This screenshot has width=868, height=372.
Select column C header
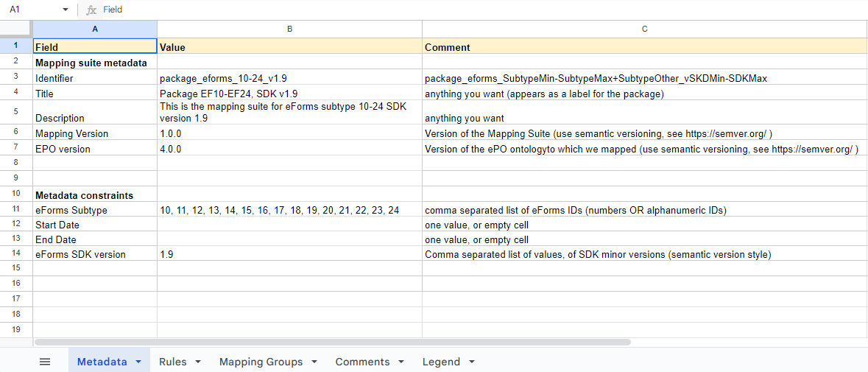pyautogui.click(x=644, y=29)
